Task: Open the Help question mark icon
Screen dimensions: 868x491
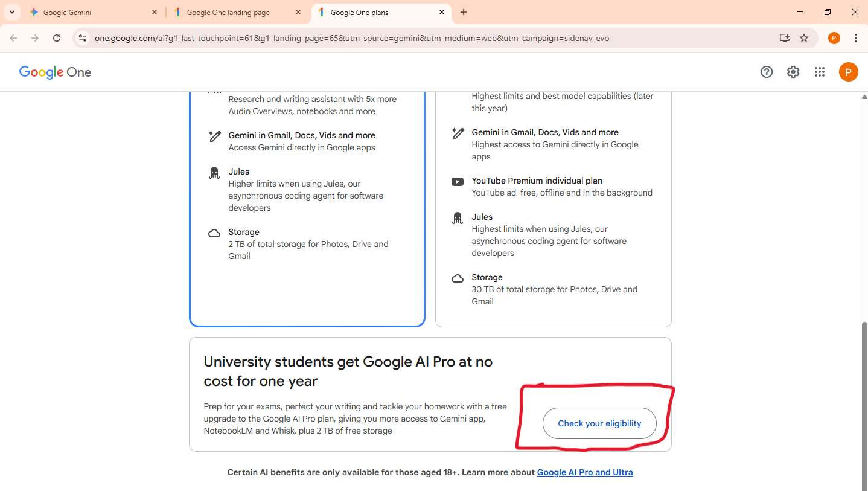Action: tap(767, 72)
